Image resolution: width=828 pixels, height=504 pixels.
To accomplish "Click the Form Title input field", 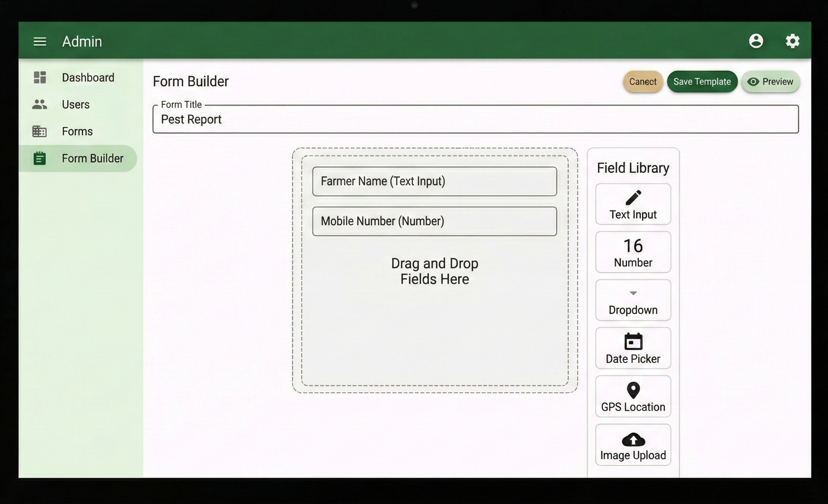I will [x=475, y=119].
